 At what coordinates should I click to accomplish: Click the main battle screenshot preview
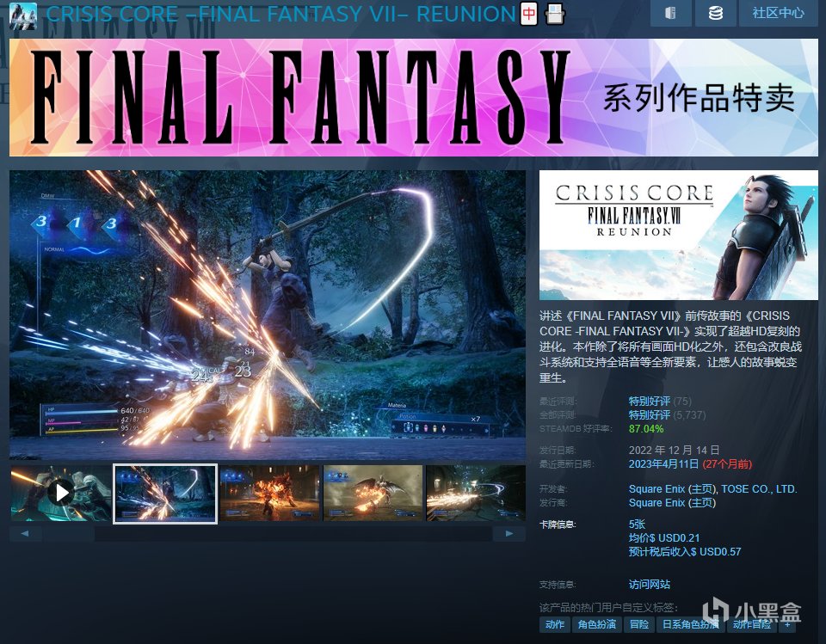[x=268, y=315]
